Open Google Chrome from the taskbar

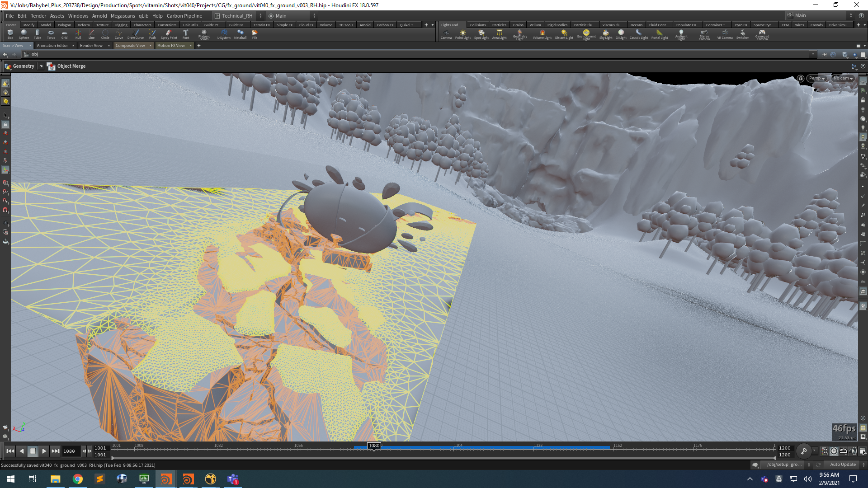click(77, 479)
